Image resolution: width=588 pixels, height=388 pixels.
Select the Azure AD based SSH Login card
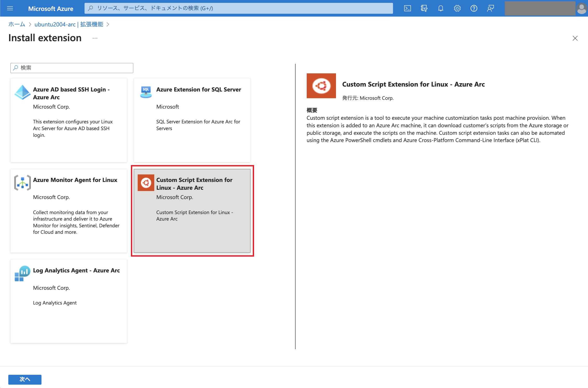click(69, 120)
